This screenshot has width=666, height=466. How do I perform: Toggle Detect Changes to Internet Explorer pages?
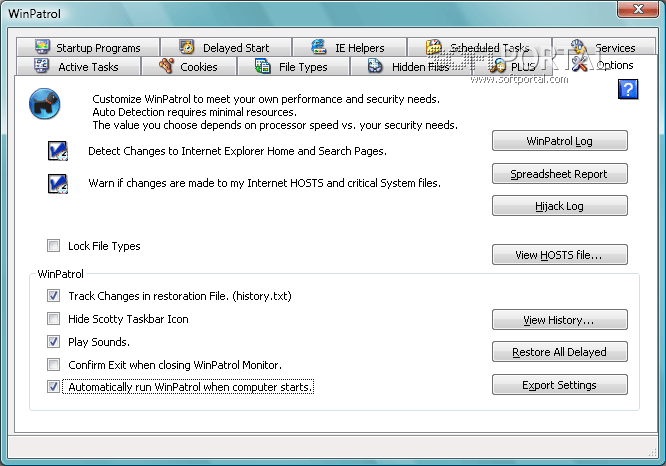click(x=58, y=151)
